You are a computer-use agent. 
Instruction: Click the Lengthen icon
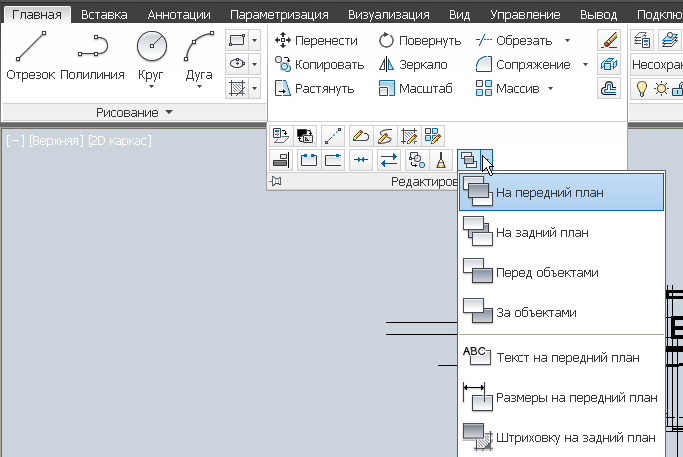point(333,135)
